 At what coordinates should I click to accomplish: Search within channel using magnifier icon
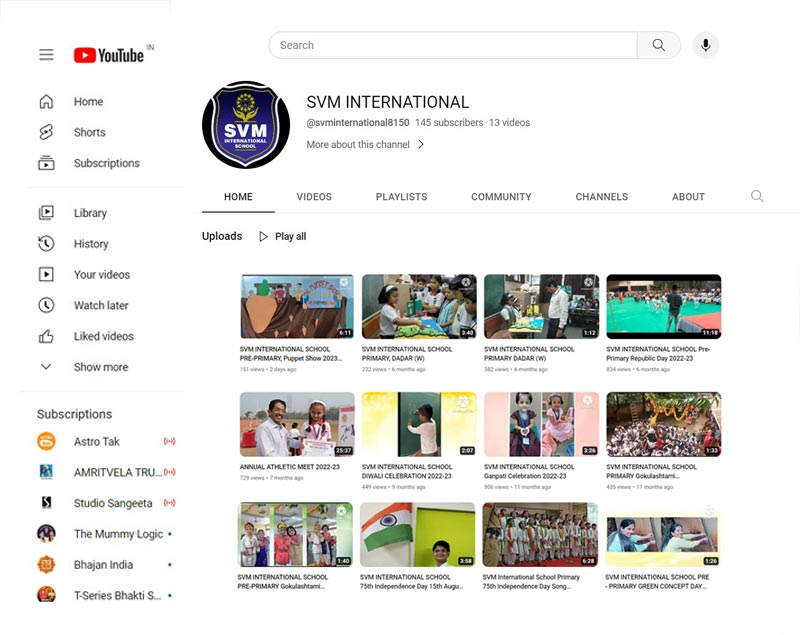[757, 196]
